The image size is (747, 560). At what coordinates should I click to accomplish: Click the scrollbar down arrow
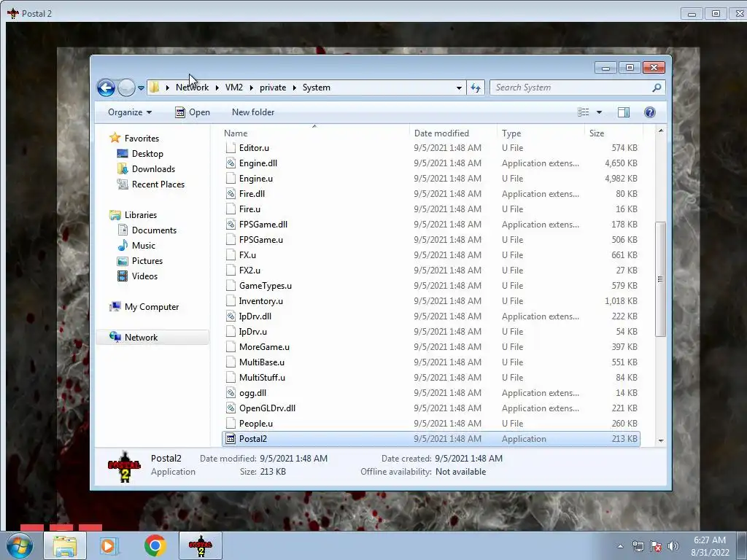pos(661,441)
